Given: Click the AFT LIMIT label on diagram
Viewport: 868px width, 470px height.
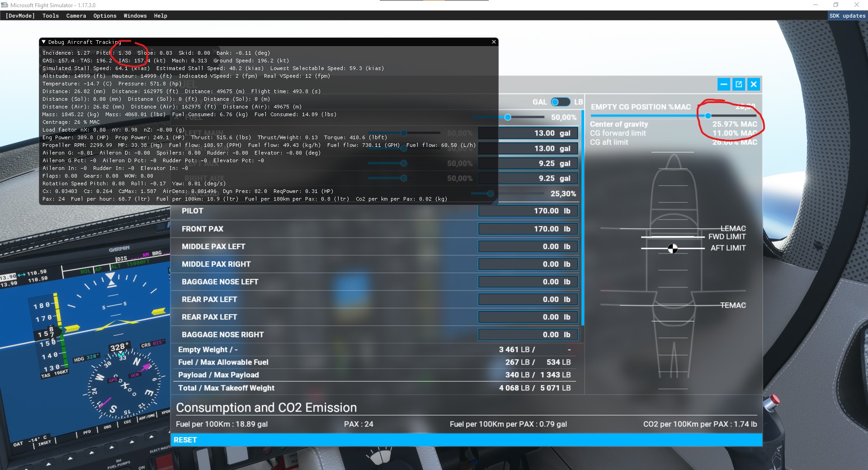Looking at the screenshot, I should coord(728,248).
